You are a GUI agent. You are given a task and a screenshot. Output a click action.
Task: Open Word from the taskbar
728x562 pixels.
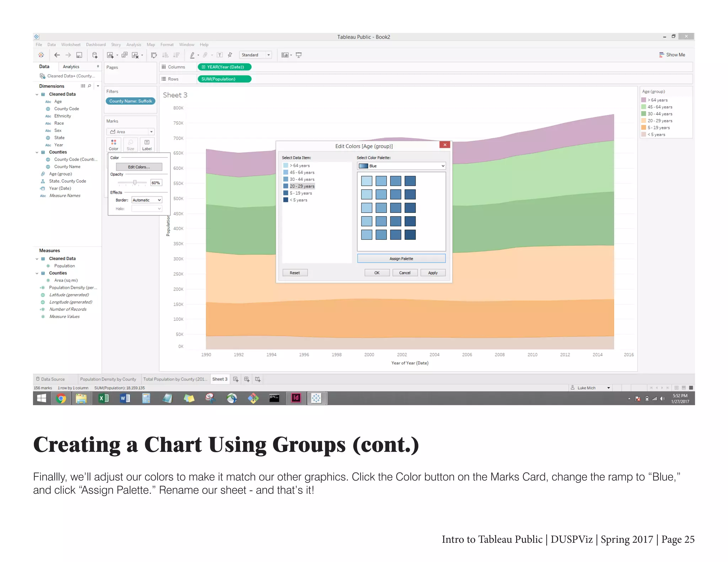coord(125,399)
